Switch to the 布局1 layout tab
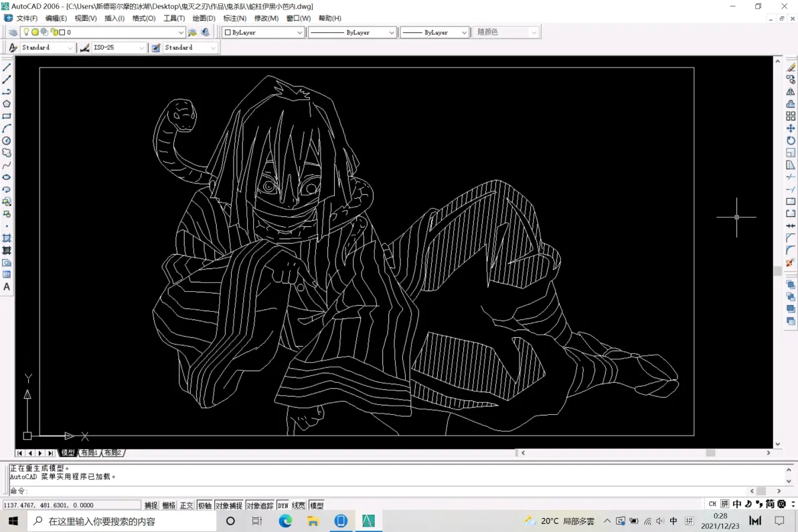 pos(89,452)
